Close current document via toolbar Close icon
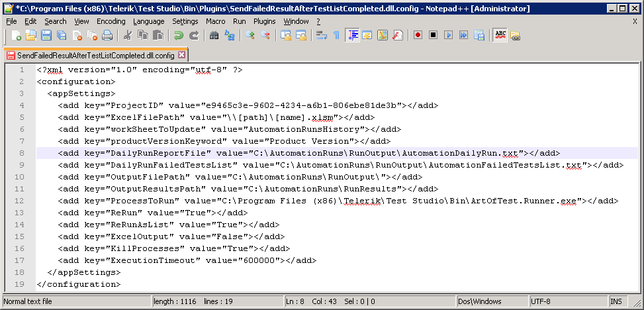644x310 pixels. coord(77,35)
